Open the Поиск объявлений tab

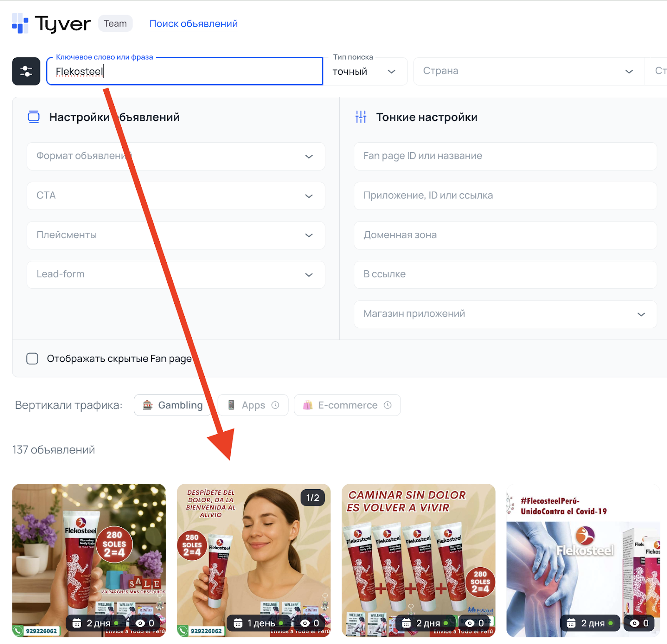coord(193,24)
